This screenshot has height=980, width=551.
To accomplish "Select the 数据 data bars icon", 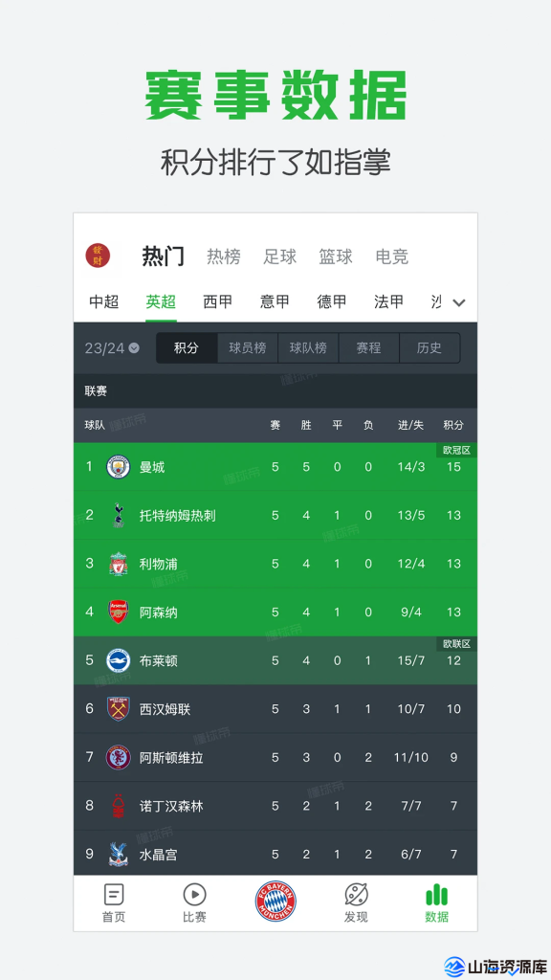I will pyautogui.click(x=436, y=902).
